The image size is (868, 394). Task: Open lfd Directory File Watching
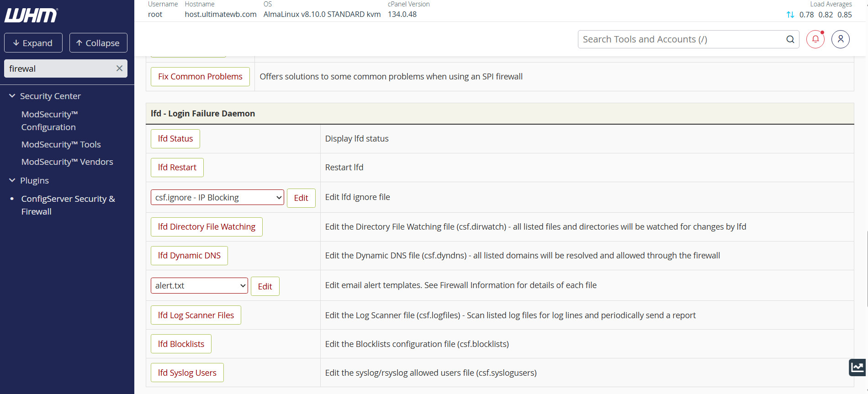[x=206, y=227]
